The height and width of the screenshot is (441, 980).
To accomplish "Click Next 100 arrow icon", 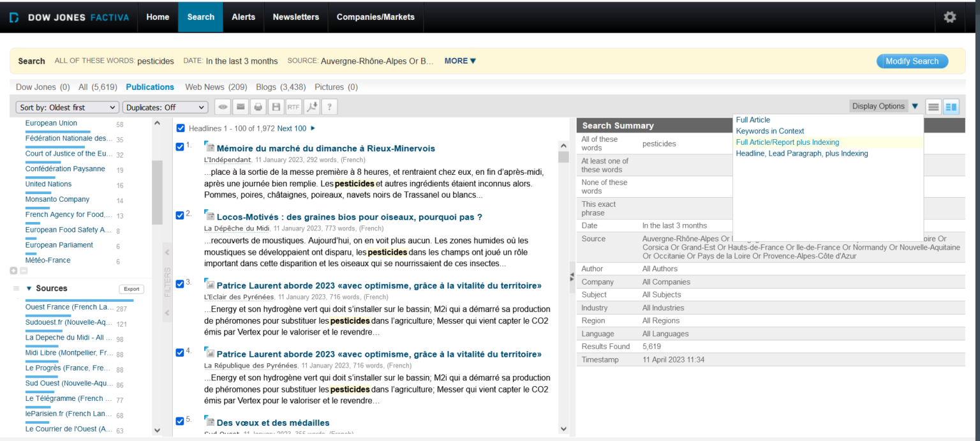I will (x=313, y=128).
